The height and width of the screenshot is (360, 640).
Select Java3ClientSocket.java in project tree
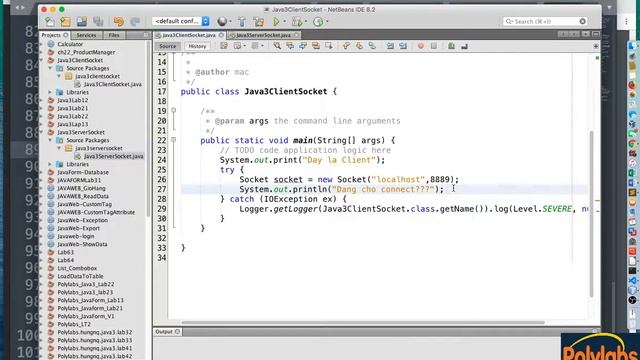pos(113,84)
